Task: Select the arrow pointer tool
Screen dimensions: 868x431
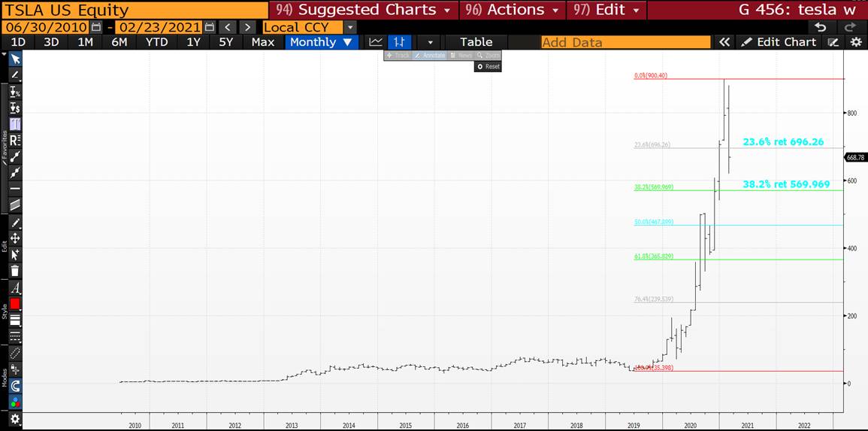Action: 16,59
